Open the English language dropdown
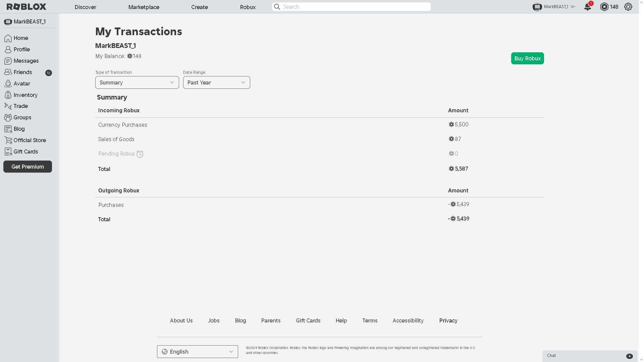The height and width of the screenshot is (362, 644). (198, 352)
